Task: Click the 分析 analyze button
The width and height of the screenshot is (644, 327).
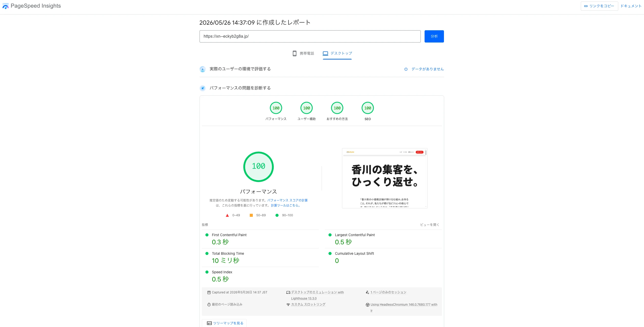Action: coord(434,36)
